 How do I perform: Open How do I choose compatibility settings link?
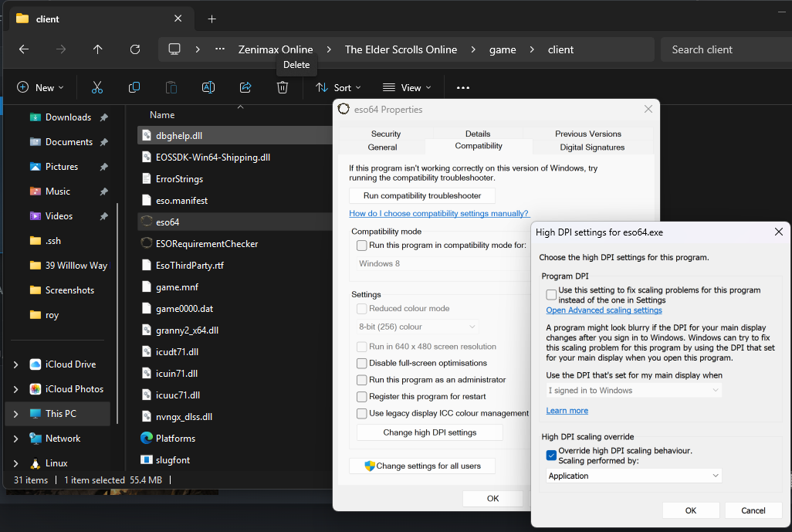[x=438, y=214]
